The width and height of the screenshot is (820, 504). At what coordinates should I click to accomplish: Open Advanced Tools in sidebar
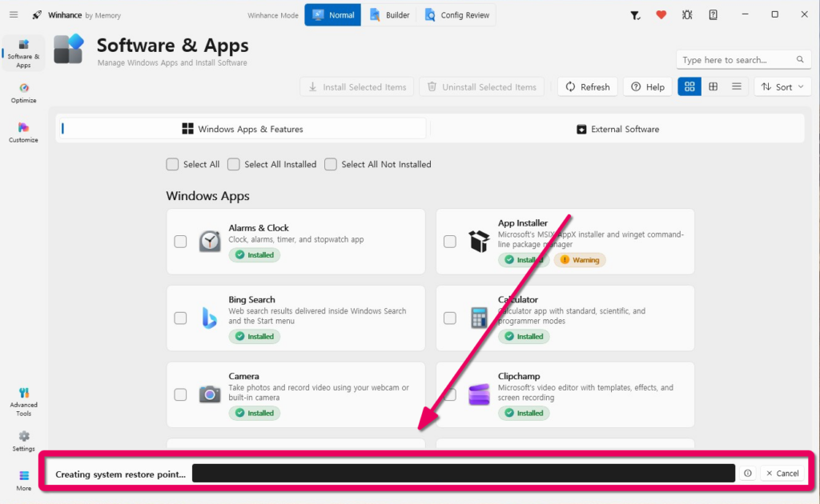23,402
